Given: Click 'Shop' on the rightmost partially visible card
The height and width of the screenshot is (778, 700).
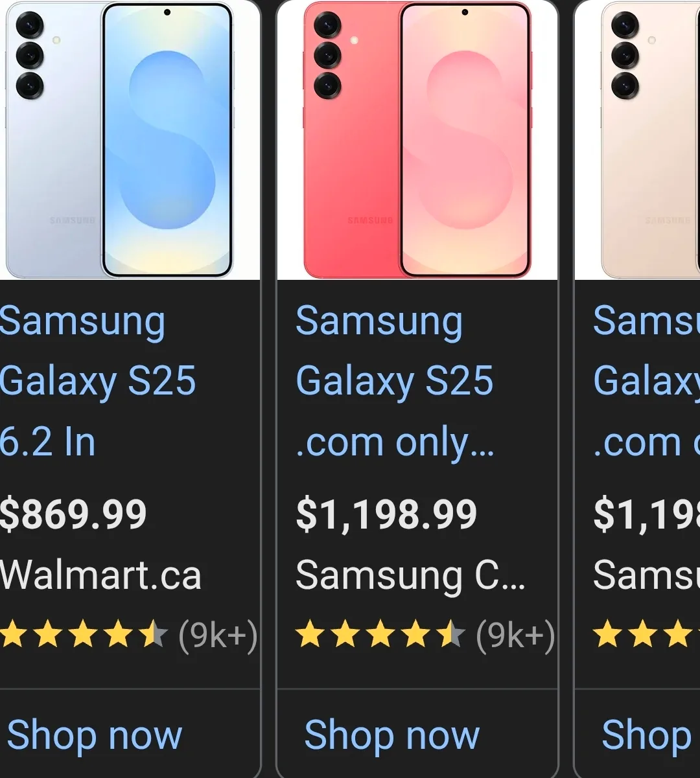Looking at the screenshot, I should pos(648,735).
